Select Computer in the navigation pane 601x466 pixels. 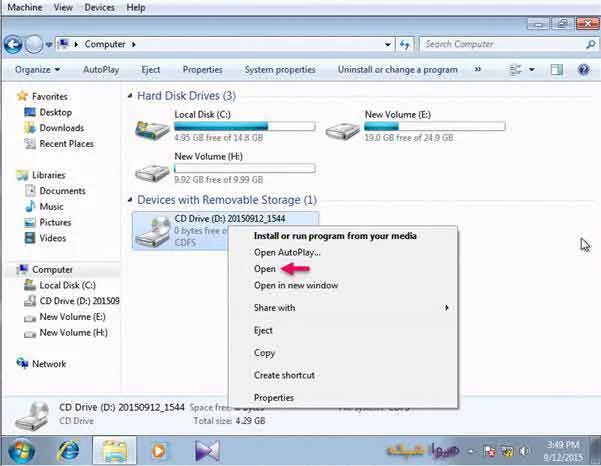pyautogui.click(x=52, y=270)
